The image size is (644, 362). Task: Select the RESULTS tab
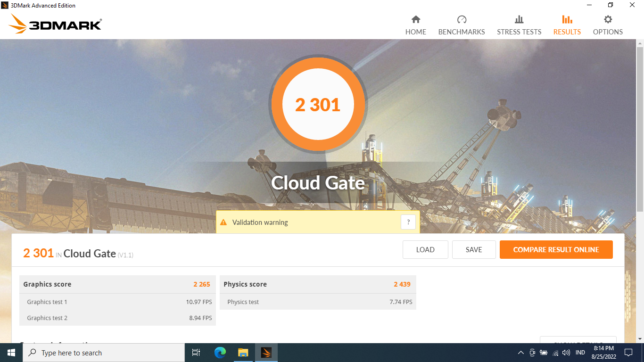pyautogui.click(x=567, y=25)
